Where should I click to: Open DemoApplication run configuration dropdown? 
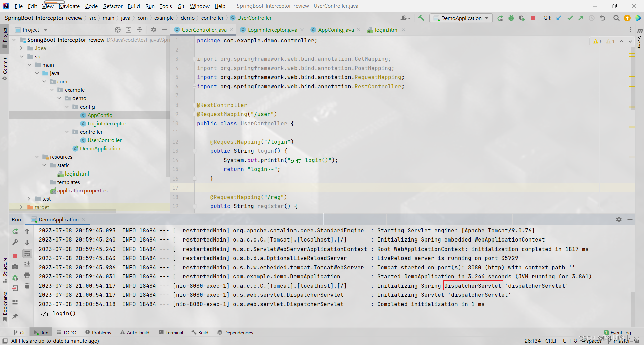pos(461,18)
